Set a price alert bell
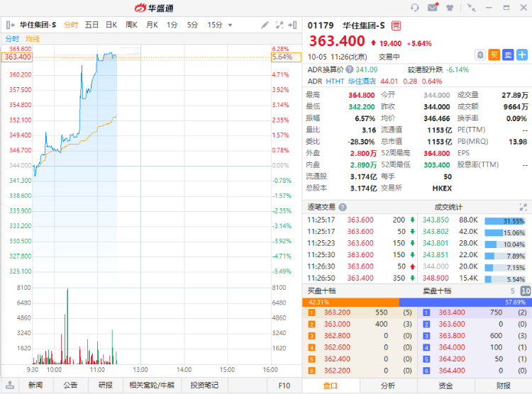The image size is (532, 394). [x=480, y=55]
